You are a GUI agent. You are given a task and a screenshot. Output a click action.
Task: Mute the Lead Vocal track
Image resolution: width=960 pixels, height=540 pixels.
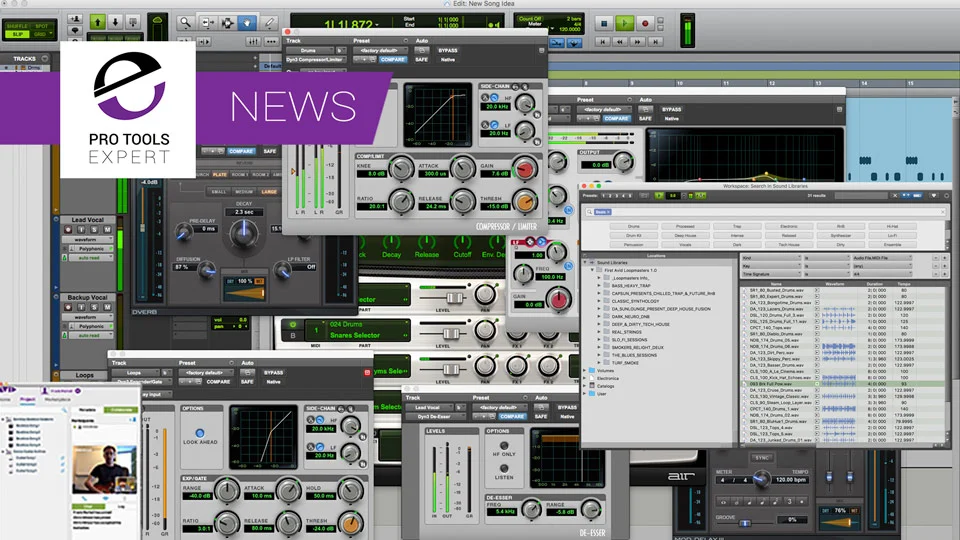point(107,230)
